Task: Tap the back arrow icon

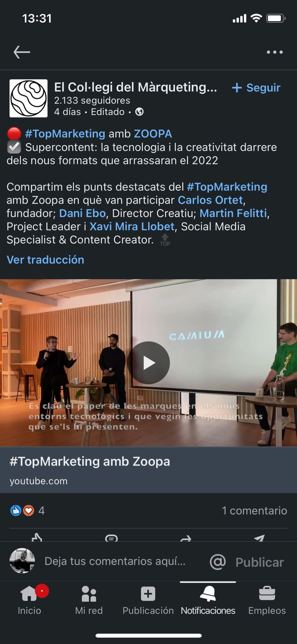Action: tap(22, 52)
